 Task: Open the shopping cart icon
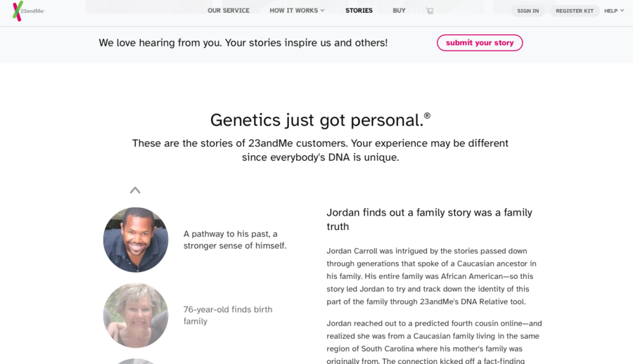tap(430, 11)
